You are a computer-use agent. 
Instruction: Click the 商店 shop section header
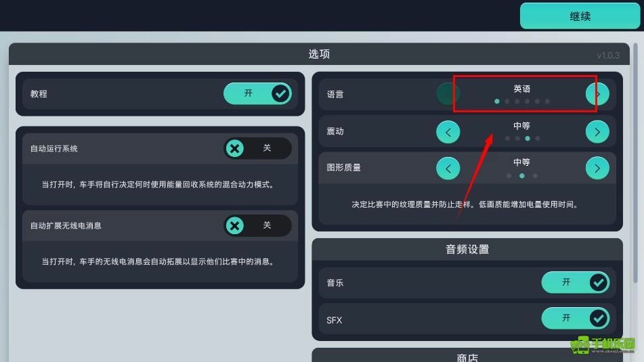[467, 356]
